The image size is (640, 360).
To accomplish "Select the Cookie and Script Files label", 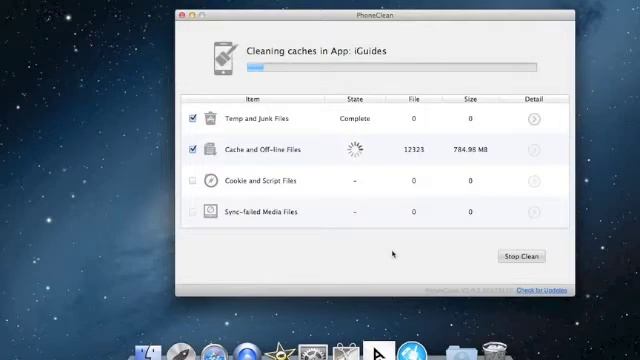I will point(260,180).
